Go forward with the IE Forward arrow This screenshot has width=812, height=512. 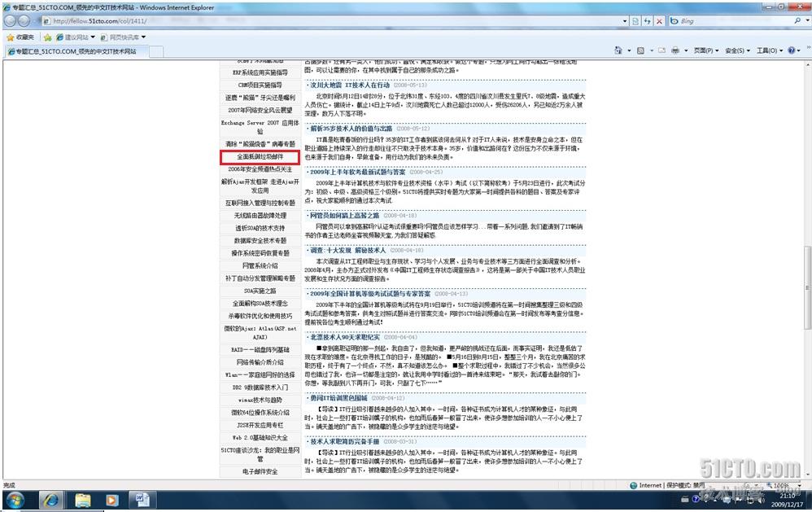pos(24,20)
